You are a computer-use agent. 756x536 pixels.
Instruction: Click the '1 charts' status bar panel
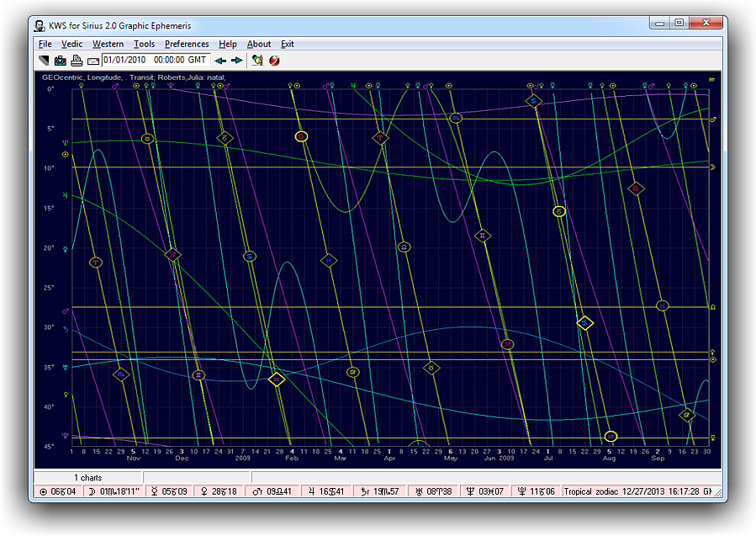click(x=87, y=477)
